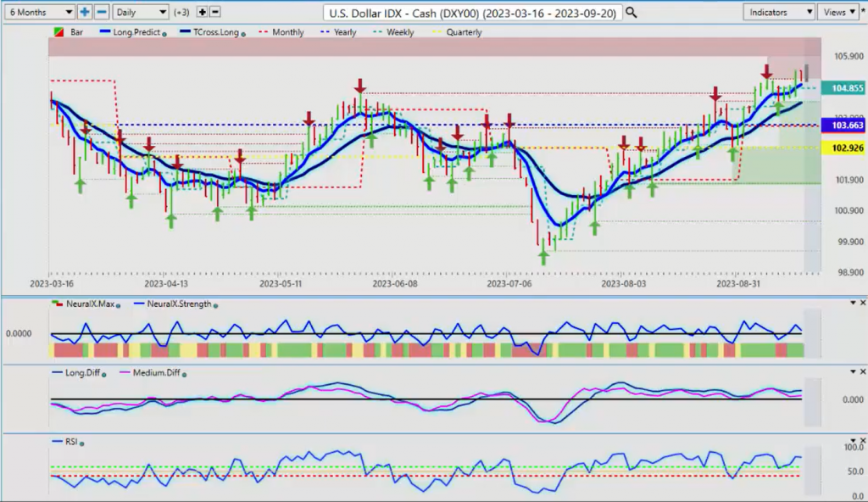Screen dimensions: 868x502
Task: Click the Quarterly legend entry
Action: click(457, 32)
